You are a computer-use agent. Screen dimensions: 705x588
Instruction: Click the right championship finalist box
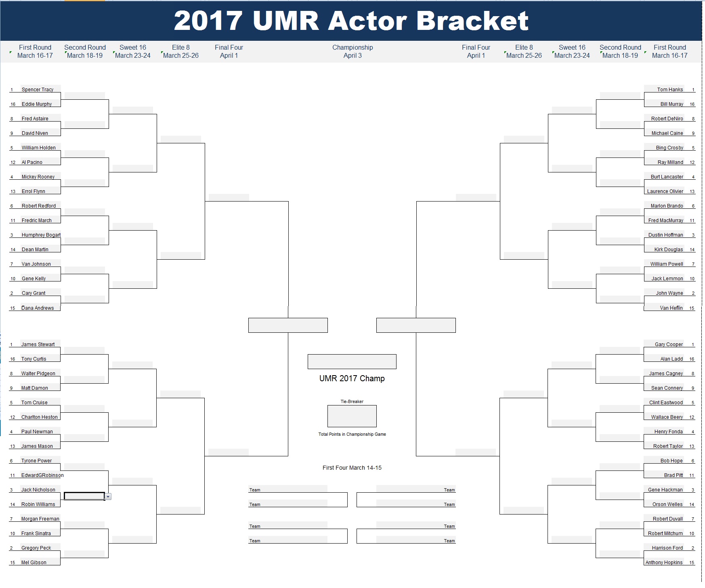coord(416,325)
